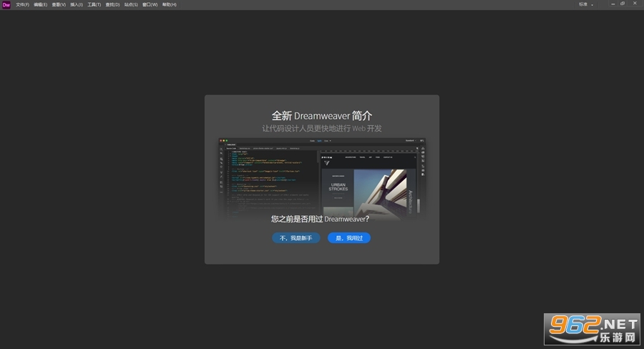Expand the 标准 workspace switcher dropdown

point(586,4)
